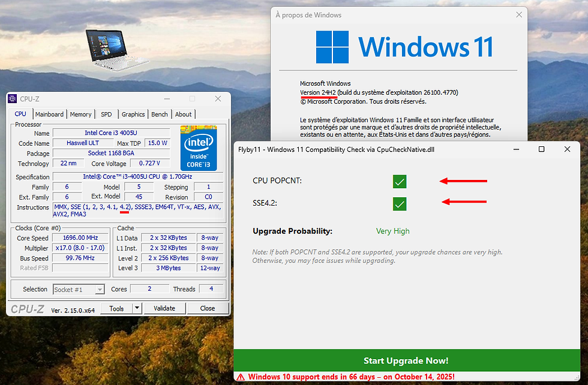The height and width of the screenshot is (385, 588).
Task: Switch to the Mainboard tab
Action: [x=49, y=115]
